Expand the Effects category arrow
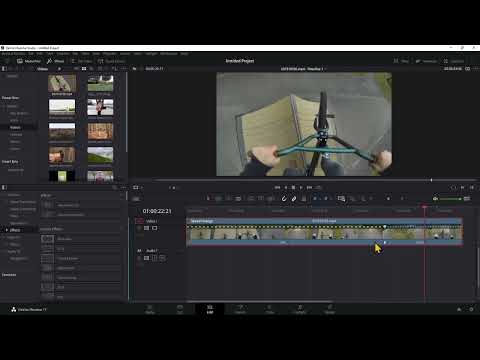 point(6,230)
